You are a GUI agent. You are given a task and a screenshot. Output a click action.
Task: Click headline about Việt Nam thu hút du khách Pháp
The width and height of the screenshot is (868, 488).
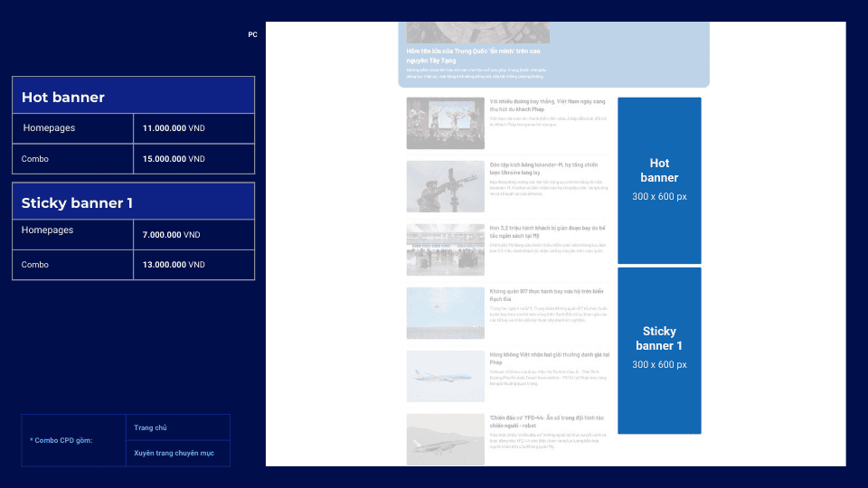coord(548,106)
